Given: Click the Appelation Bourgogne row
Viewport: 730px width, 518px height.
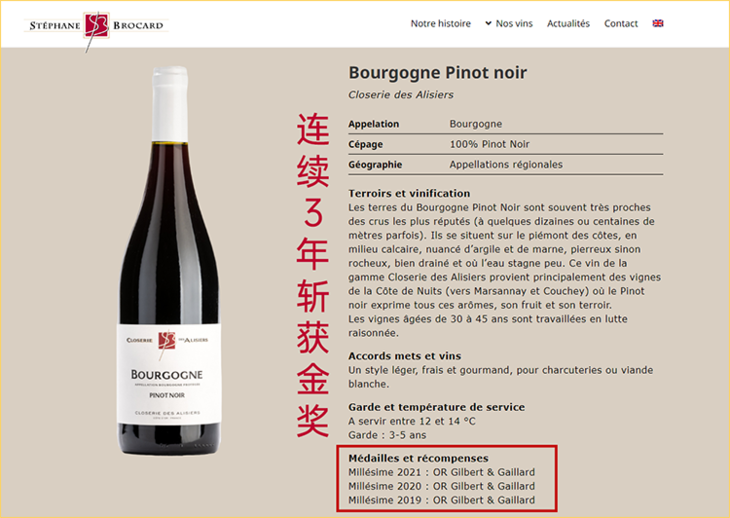Looking at the screenshot, I should click(506, 124).
